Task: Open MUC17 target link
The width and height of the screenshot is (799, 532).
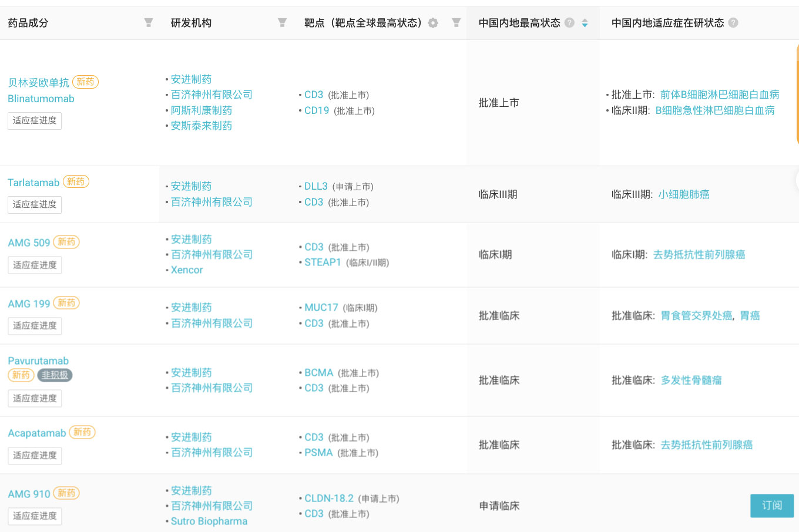Action: tap(321, 308)
